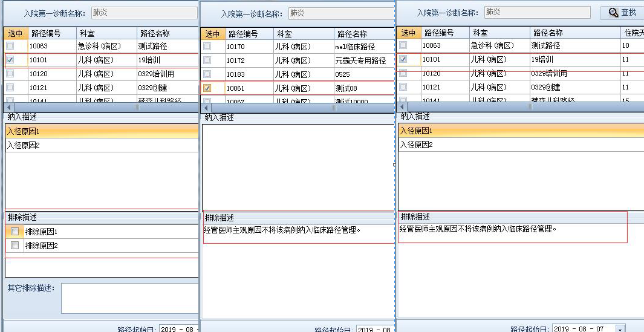Image resolution: width=644 pixels, height=332 pixels.
Task: Uncheck row 10101 checkbox in right panel
Action: click(403, 59)
